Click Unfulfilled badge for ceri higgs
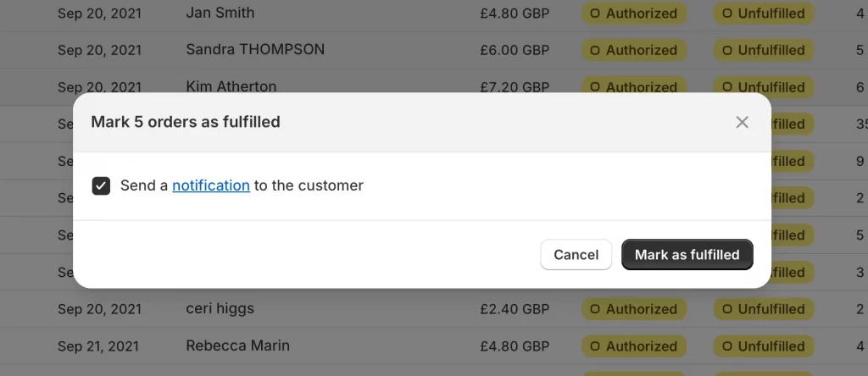868x376 pixels. (764, 309)
